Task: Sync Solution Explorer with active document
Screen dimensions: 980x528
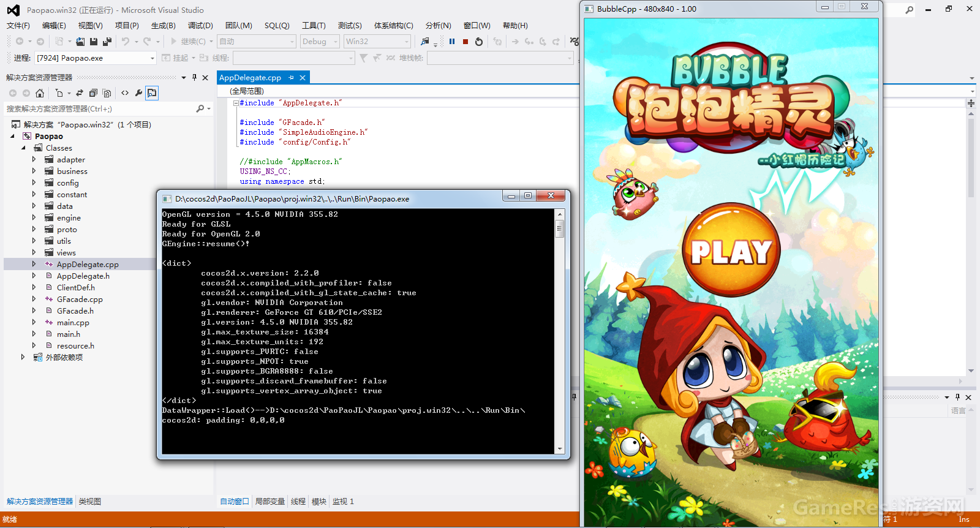Action: [x=80, y=93]
